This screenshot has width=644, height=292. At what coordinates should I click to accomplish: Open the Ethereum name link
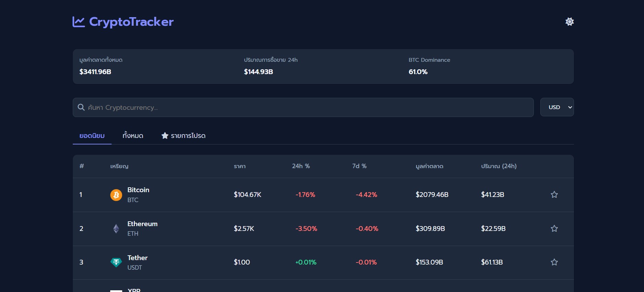(142, 224)
